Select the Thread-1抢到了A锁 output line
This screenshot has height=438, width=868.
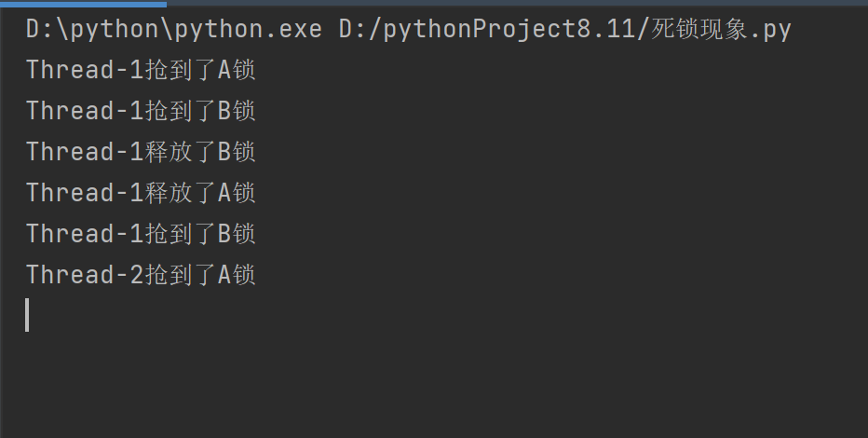click(x=141, y=70)
